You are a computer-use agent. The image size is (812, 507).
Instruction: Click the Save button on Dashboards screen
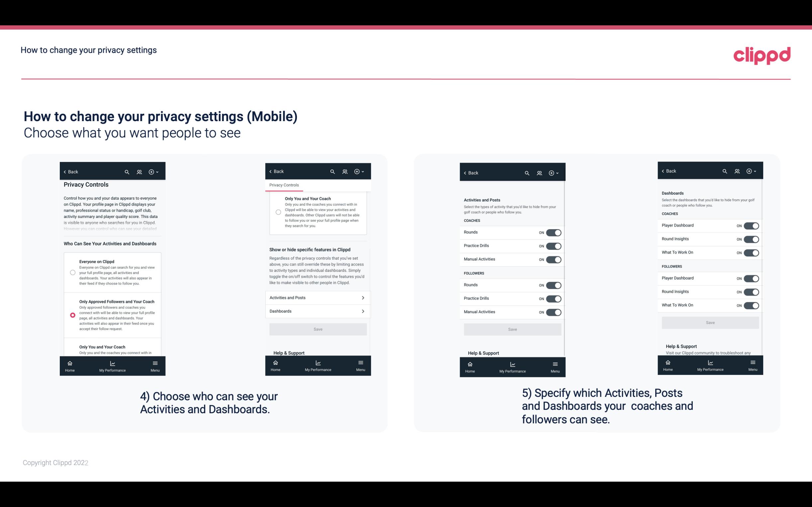(710, 323)
